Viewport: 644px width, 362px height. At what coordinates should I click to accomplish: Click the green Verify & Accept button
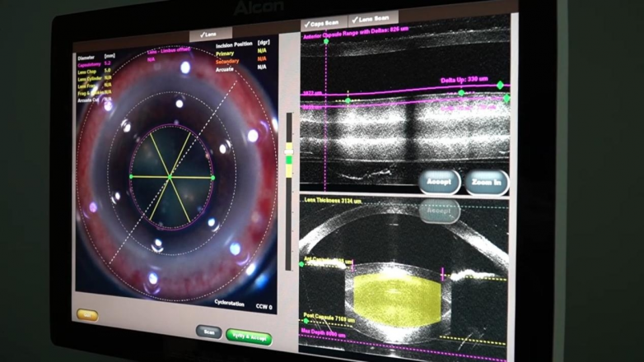(250, 336)
